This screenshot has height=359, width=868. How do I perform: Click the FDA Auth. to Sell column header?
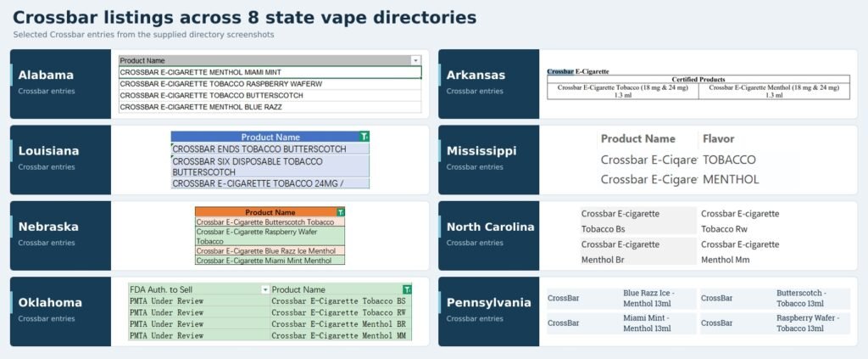click(198, 289)
